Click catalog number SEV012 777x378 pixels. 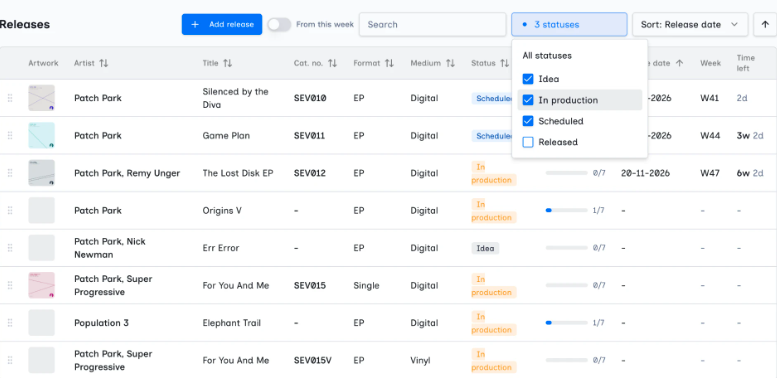310,173
